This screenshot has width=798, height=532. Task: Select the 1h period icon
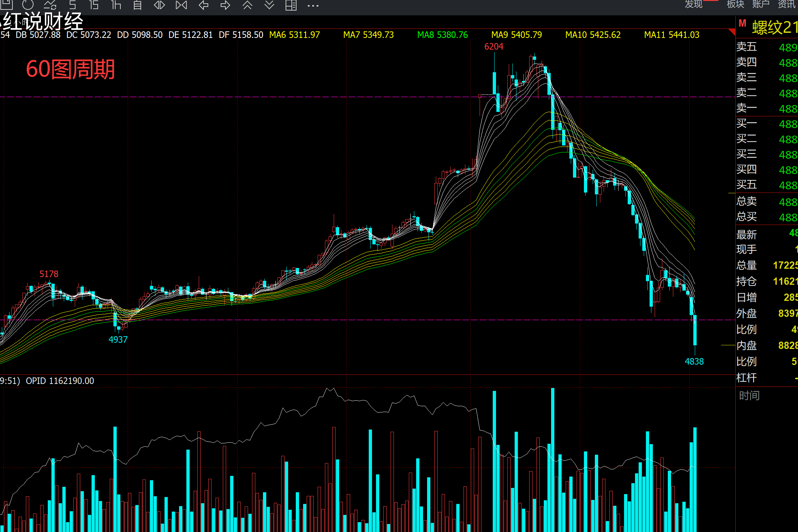pos(116,5)
